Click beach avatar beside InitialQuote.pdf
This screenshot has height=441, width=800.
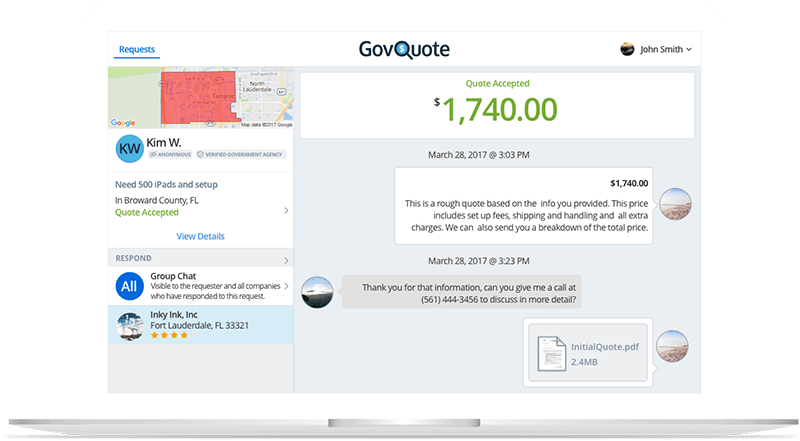pyautogui.click(x=672, y=346)
